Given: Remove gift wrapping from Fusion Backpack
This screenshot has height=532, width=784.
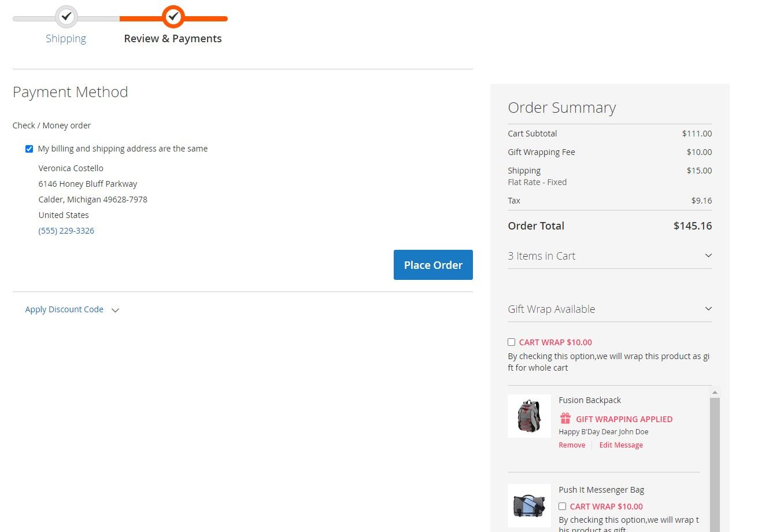Looking at the screenshot, I should [572, 445].
